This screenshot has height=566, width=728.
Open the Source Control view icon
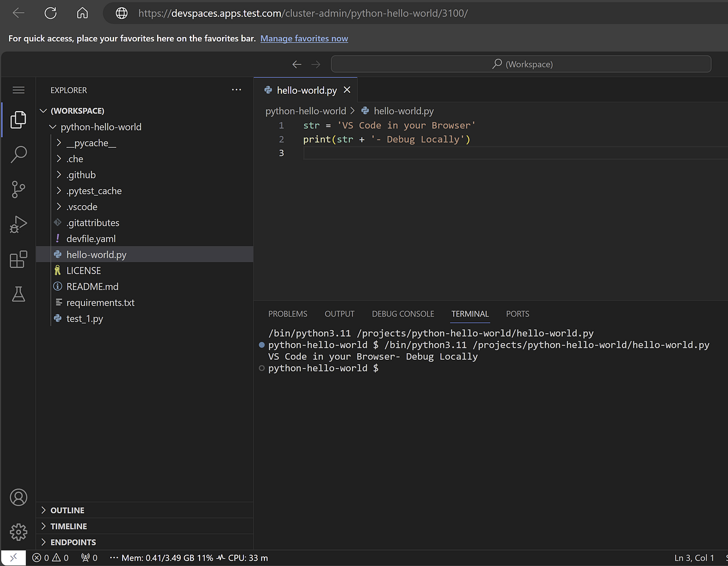pos(19,189)
